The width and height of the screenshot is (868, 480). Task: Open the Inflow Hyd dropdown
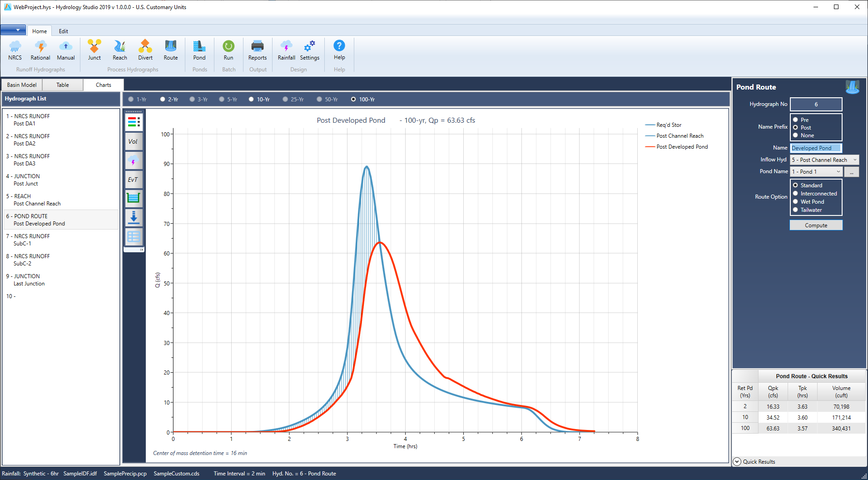[x=824, y=160]
